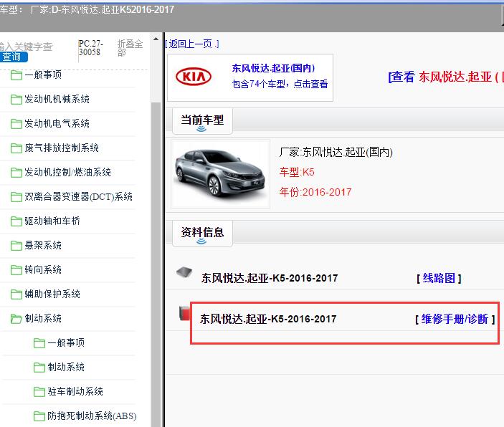Click the keyword search input field
Image resolution: width=504 pixels, height=427 pixels.
(x=27, y=47)
